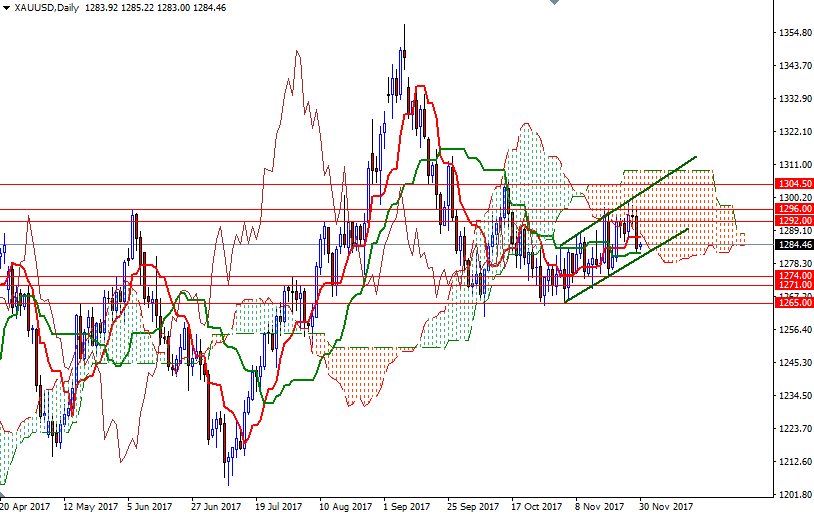Click the XAUUSD,Daily chart title
This screenshot has height=514, width=814.
(x=45, y=8)
